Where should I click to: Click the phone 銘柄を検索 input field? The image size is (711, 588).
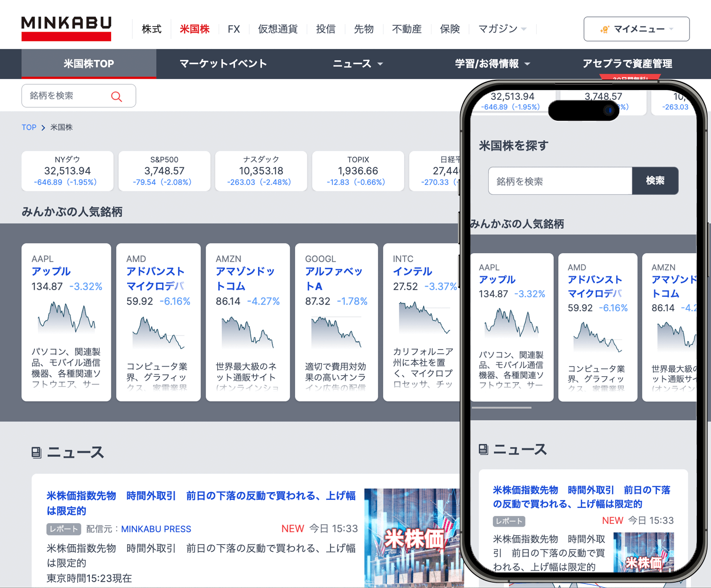[560, 181]
